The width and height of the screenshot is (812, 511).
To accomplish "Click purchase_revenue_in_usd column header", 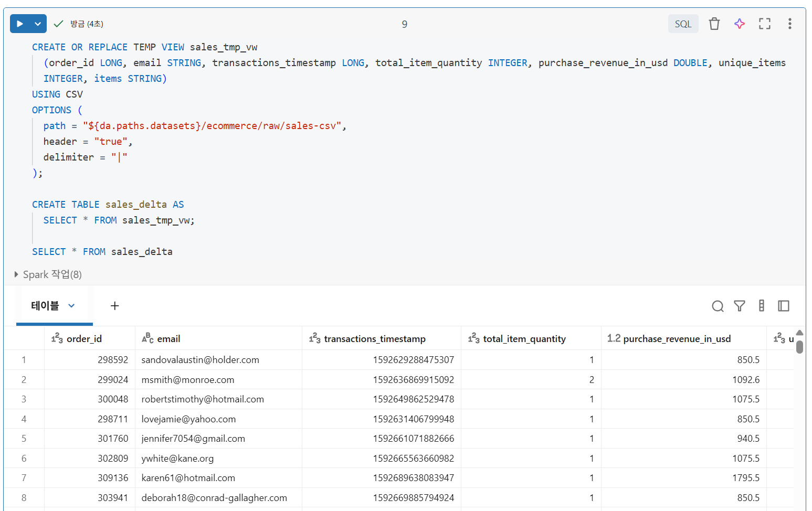I will pyautogui.click(x=684, y=338).
